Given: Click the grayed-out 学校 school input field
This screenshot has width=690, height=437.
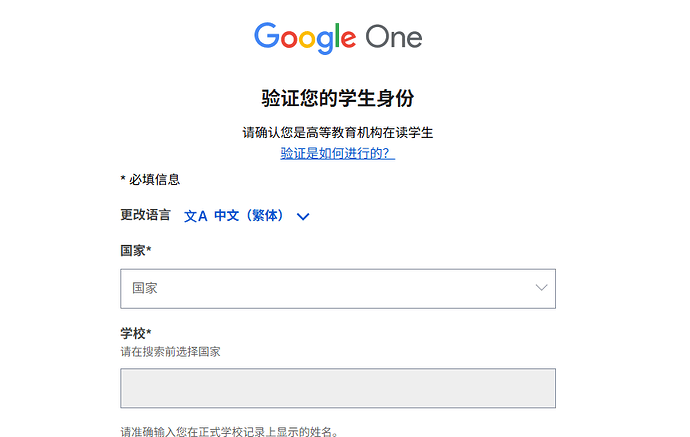Looking at the screenshot, I should (x=338, y=388).
